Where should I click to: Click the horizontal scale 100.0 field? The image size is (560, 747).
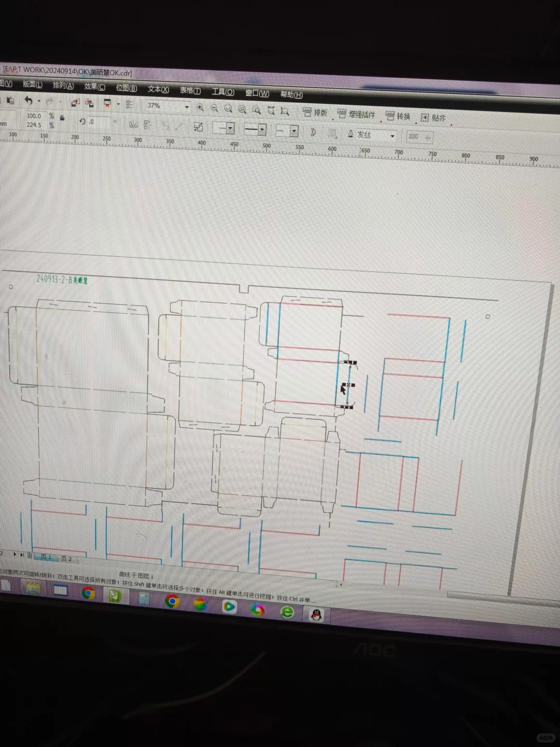pos(34,116)
